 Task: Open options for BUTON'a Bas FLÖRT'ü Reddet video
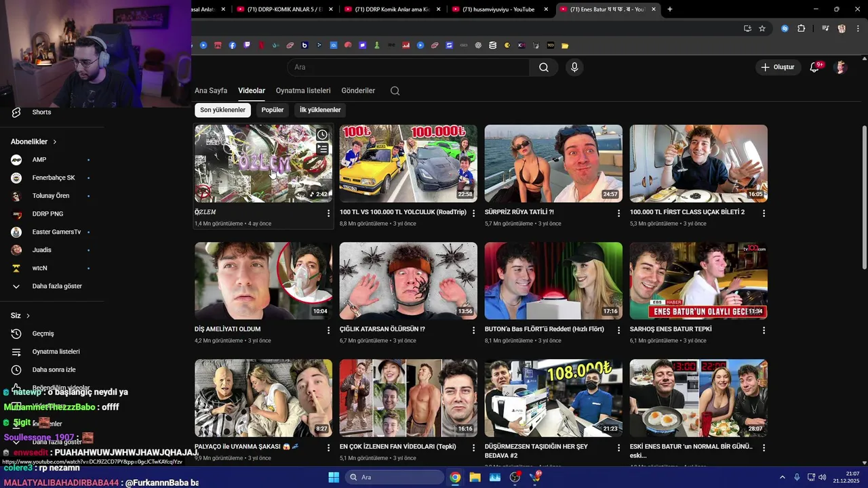point(618,330)
